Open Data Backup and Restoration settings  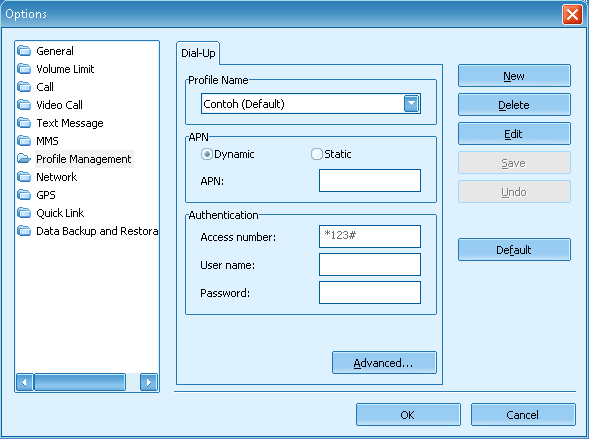pyautogui.click(x=97, y=231)
